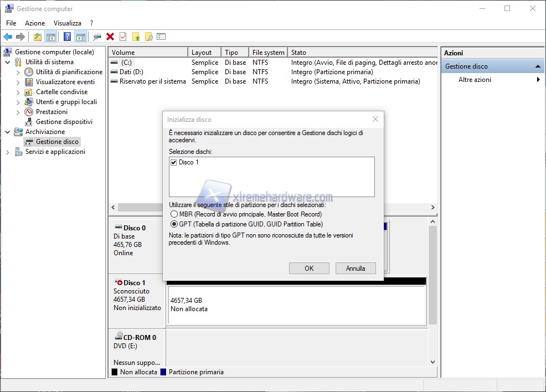Select the MBR partition style option

pyautogui.click(x=174, y=214)
